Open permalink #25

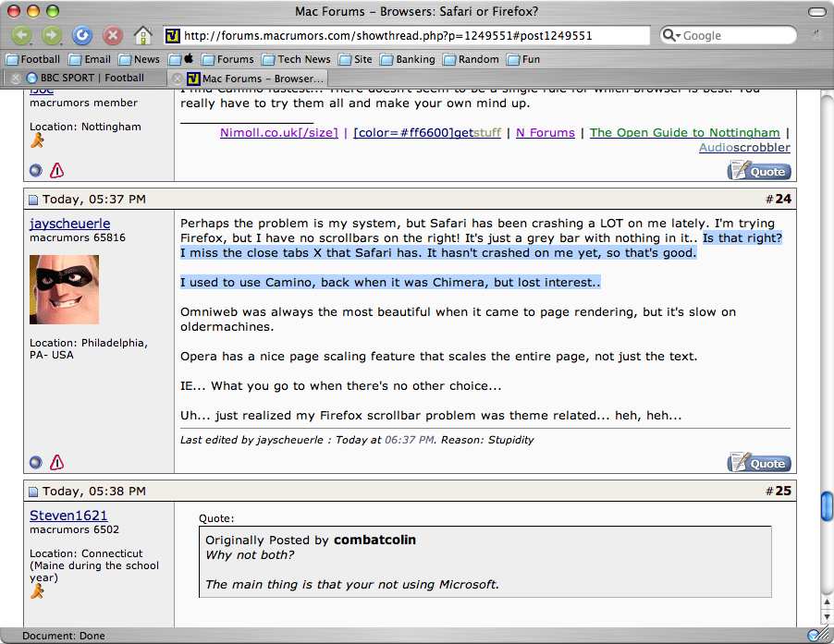pyautogui.click(x=783, y=491)
